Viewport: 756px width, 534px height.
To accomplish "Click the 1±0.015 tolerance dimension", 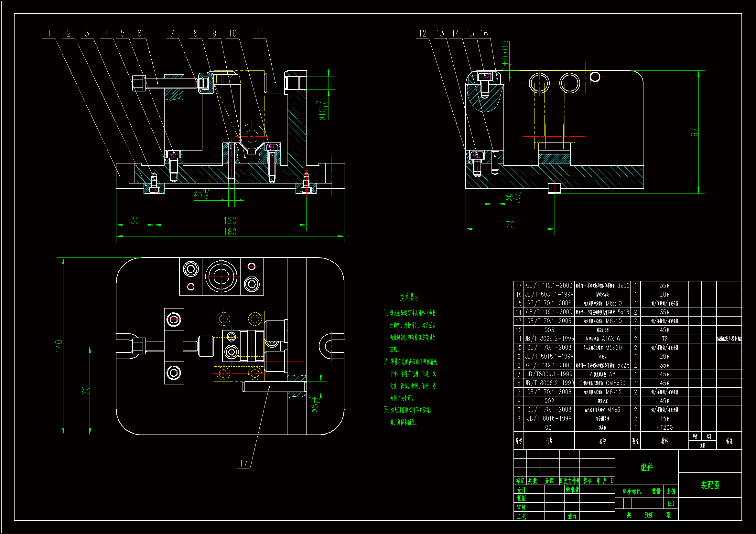I will pos(505,55).
